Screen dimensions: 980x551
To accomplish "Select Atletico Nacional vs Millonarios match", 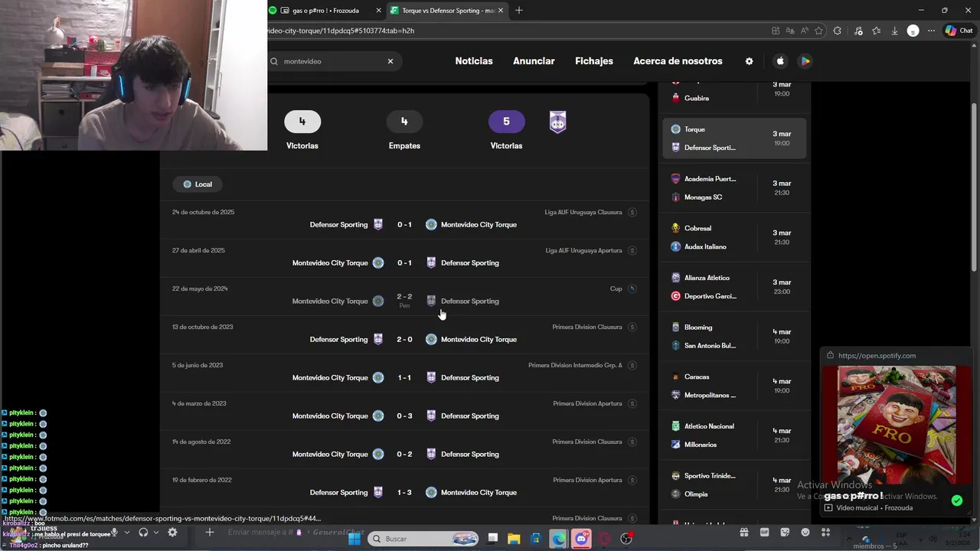I will (x=734, y=435).
